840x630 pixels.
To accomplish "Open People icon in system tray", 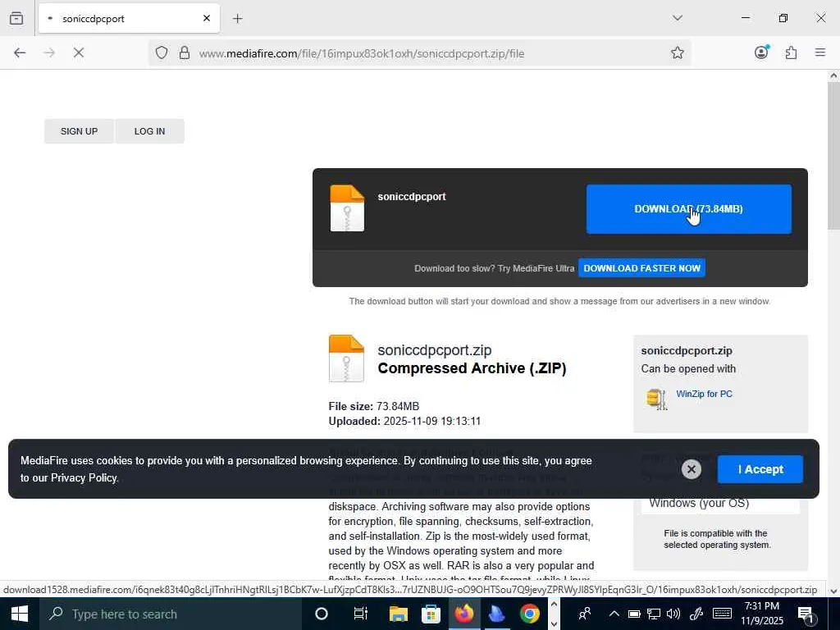I will (x=585, y=614).
